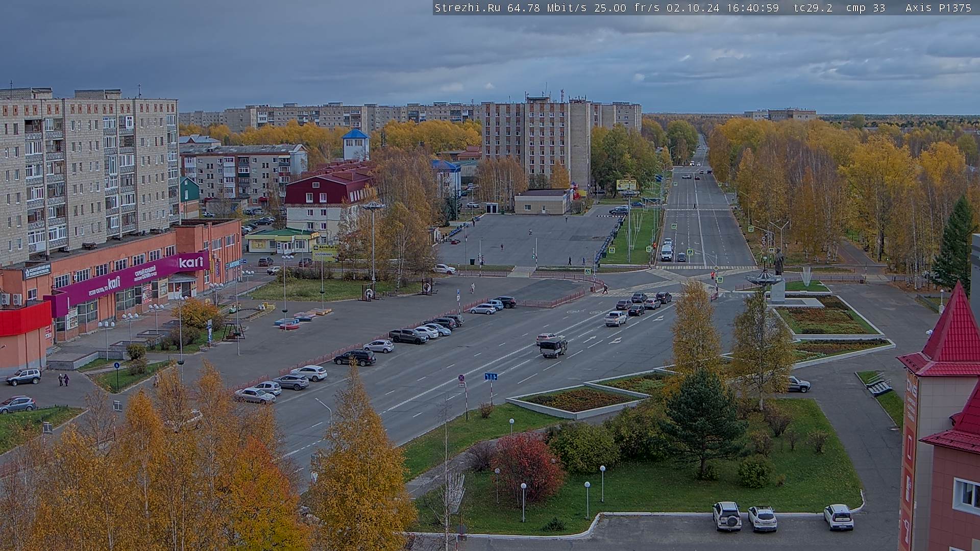
Task: Click the '16:40:59' timestamp
Action: point(753,8)
